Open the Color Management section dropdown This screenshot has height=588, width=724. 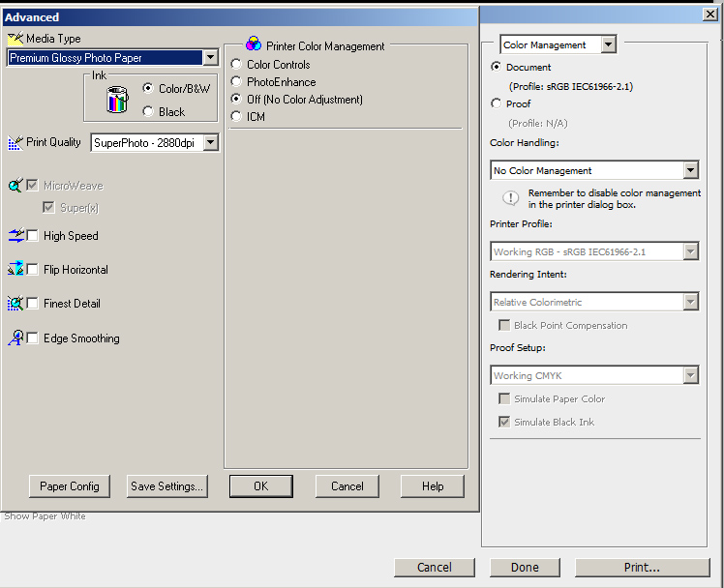pos(608,44)
